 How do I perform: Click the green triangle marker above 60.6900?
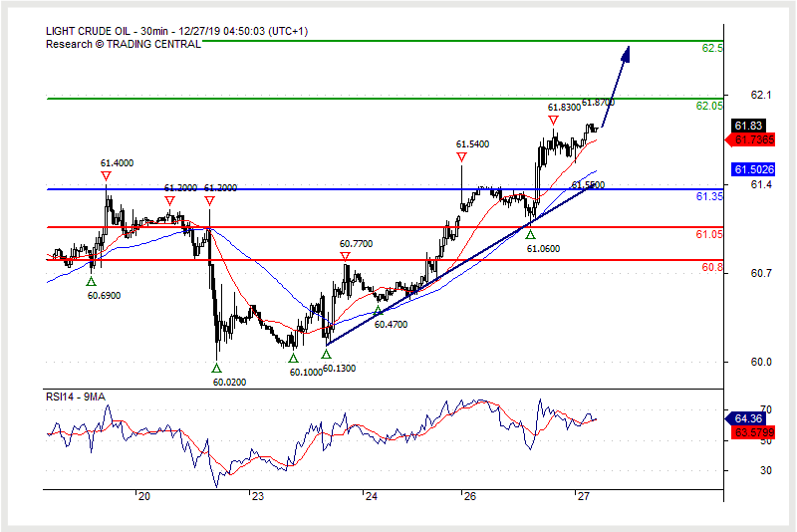pyautogui.click(x=91, y=281)
